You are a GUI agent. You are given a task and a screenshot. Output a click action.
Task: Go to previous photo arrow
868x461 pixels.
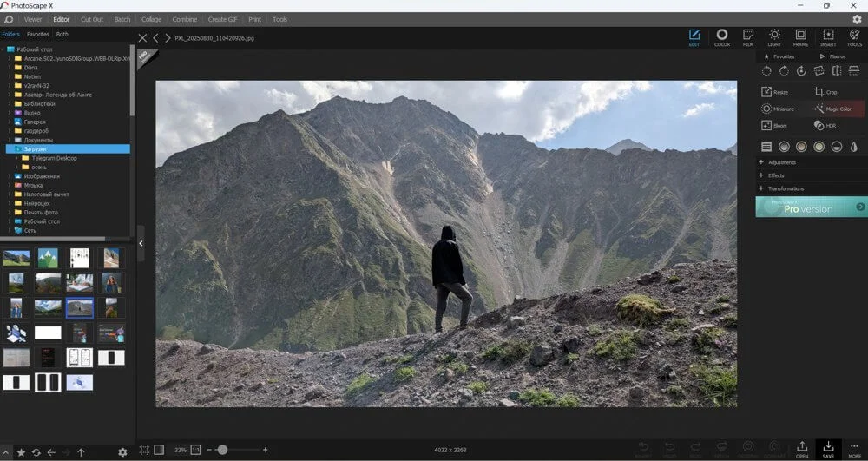coord(155,38)
